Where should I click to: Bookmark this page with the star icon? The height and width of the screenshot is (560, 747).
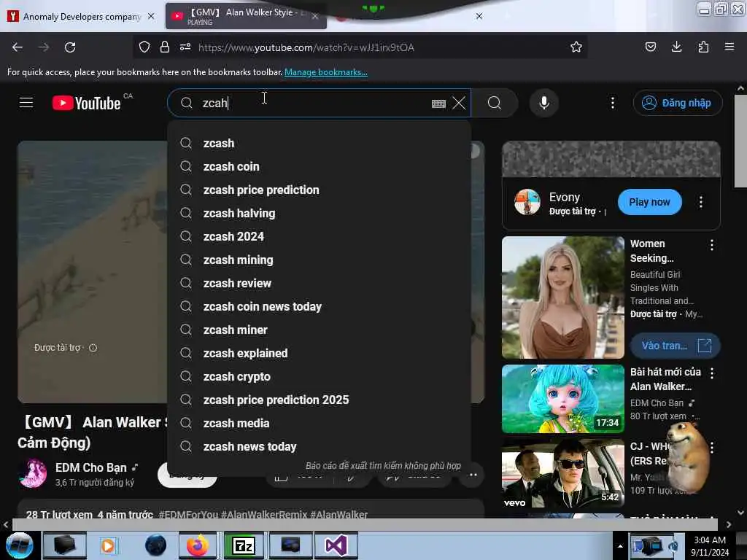click(576, 47)
